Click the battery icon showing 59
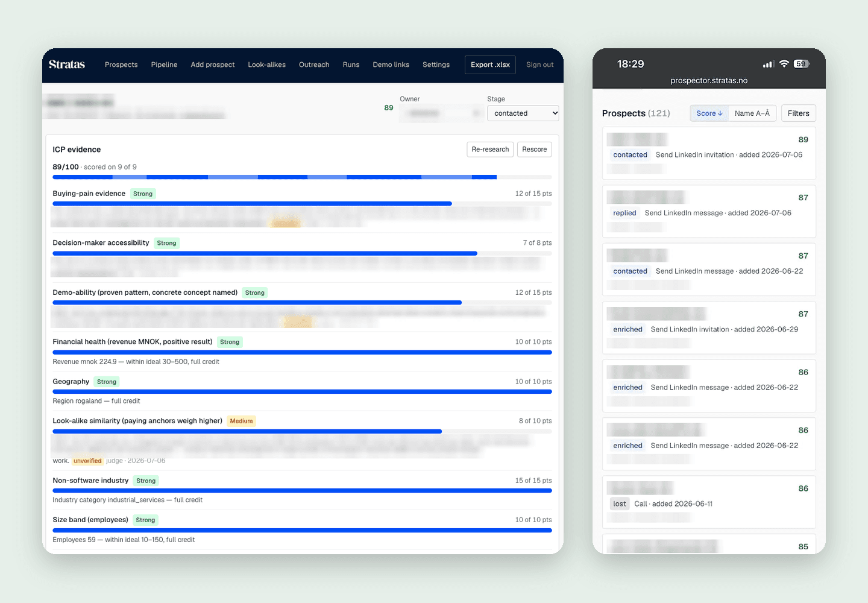The width and height of the screenshot is (868, 603). coord(802,64)
